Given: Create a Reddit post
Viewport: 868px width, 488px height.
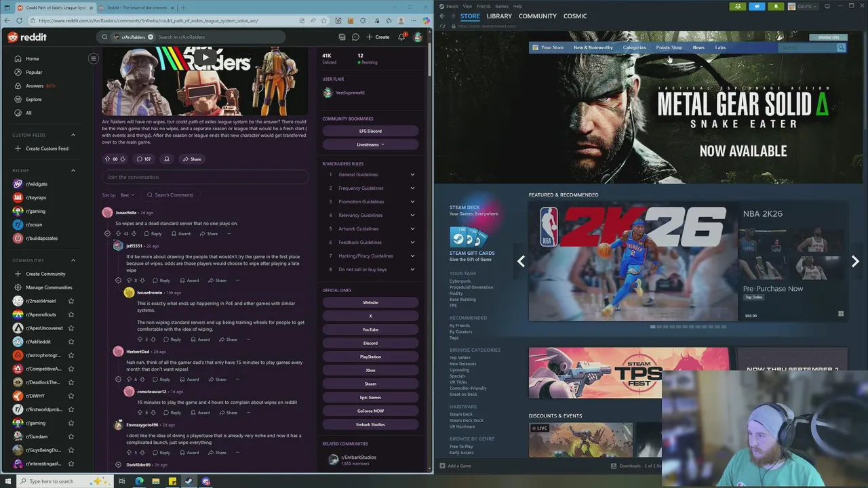Looking at the screenshot, I should [378, 37].
